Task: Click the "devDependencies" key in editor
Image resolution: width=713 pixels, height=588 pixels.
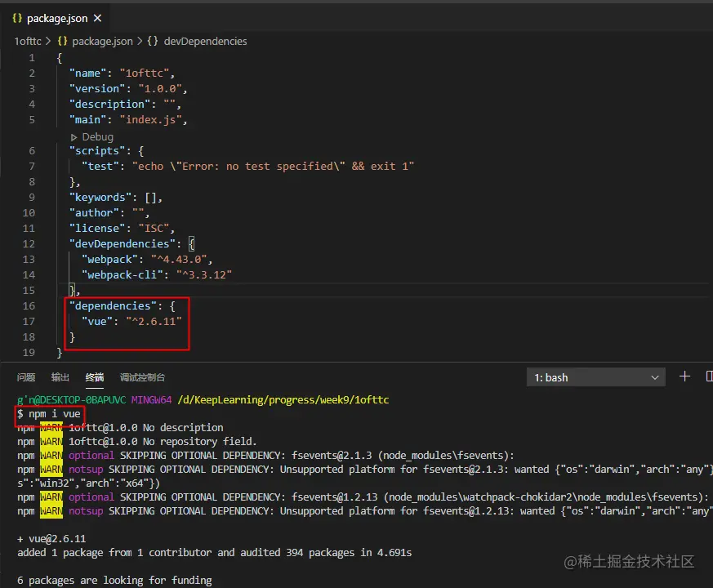Action: [x=122, y=243]
